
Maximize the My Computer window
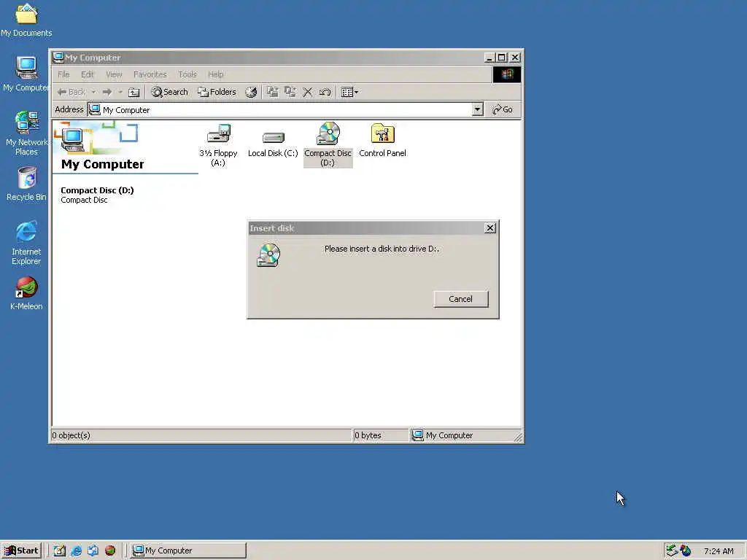[501, 58]
